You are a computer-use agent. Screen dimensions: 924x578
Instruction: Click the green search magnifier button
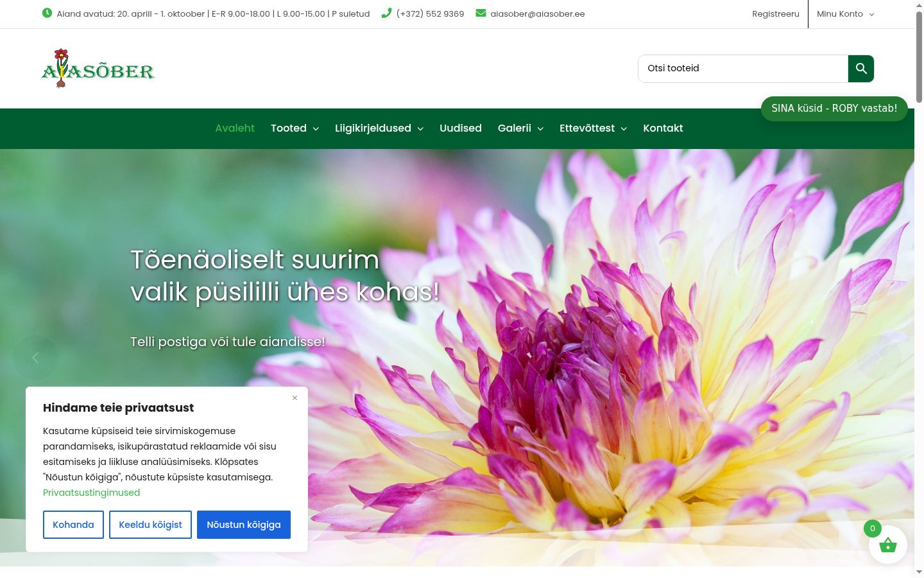pyautogui.click(x=861, y=69)
